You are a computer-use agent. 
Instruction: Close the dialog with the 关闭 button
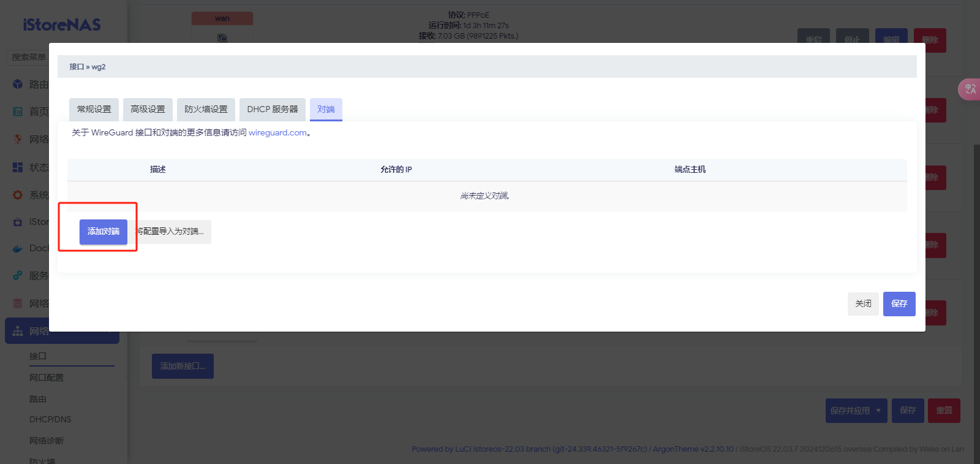[x=863, y=304]
